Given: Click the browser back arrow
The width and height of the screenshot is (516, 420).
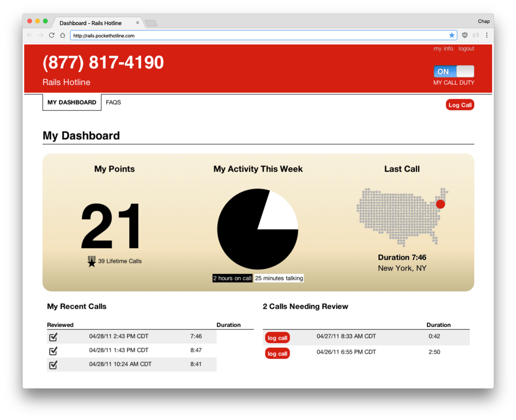Looking at the screenshot, I should 29,35.
